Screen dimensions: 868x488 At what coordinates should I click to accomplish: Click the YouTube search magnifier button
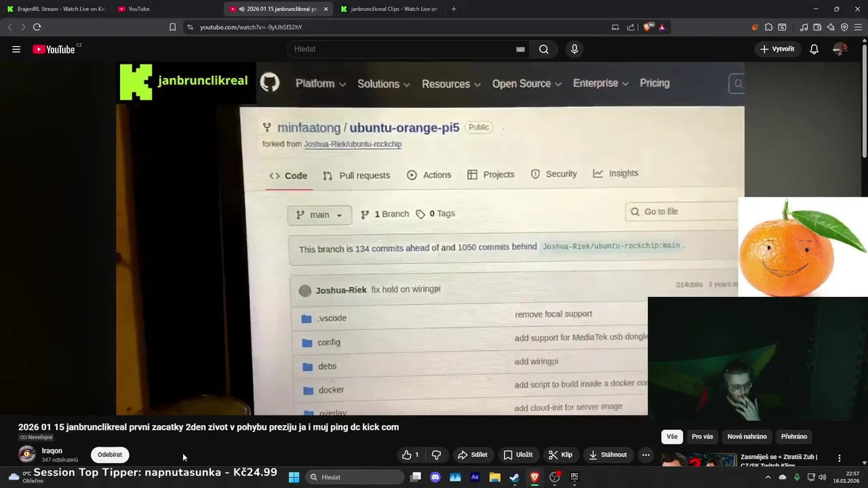click(x=544, y=49)
